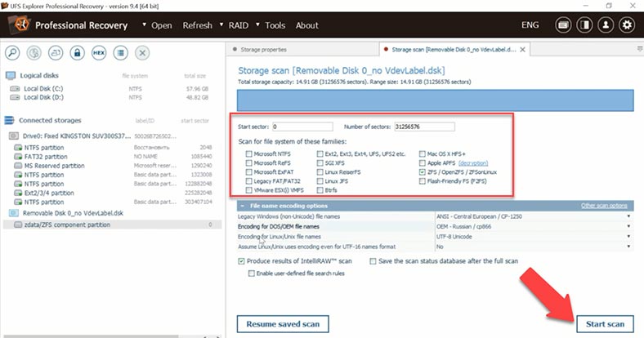The height and width of the screenshot is (338, 644).
Task: Click the partition manager toolbar icon
Action: [56, 53]
